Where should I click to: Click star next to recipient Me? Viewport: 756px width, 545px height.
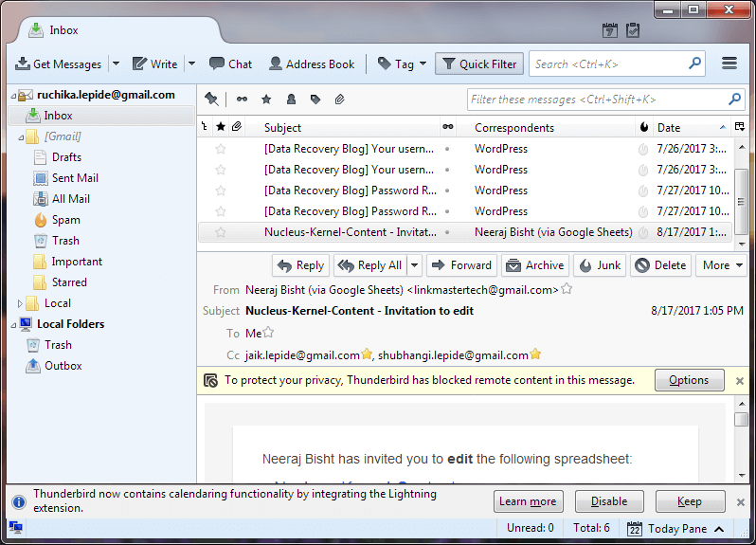[268, 333]
